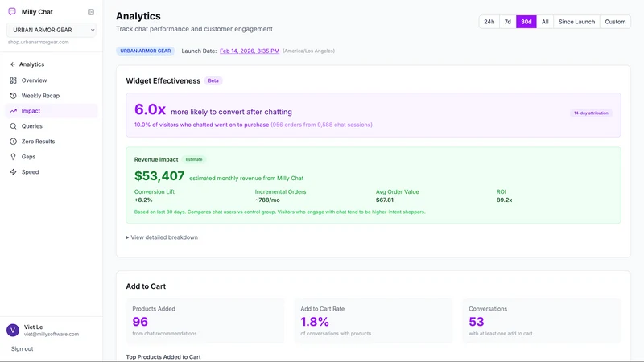Image resolution: width=644 pixels, height=362 pixels.
Task: Open the Weekly Recap page
Action: 52,96
